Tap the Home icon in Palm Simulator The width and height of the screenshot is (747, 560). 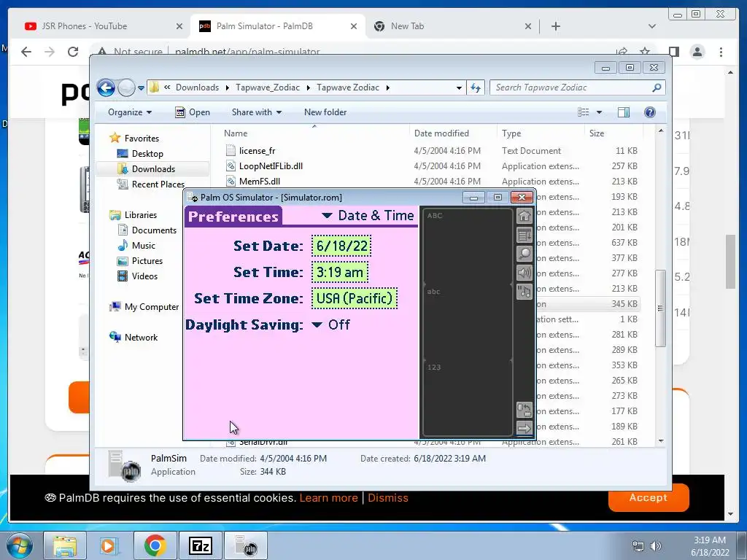[524, 216]
